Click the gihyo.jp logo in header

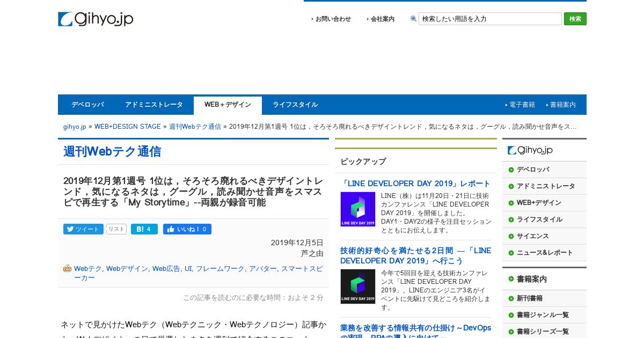[96, 19]
